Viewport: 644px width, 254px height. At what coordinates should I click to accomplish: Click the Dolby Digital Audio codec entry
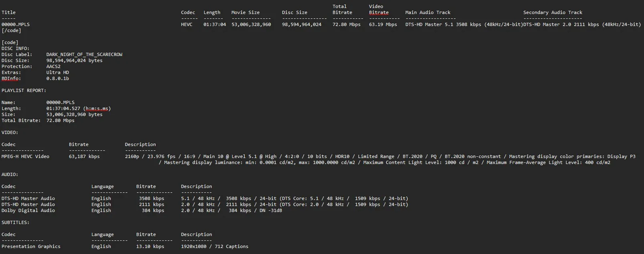(28, 210)
